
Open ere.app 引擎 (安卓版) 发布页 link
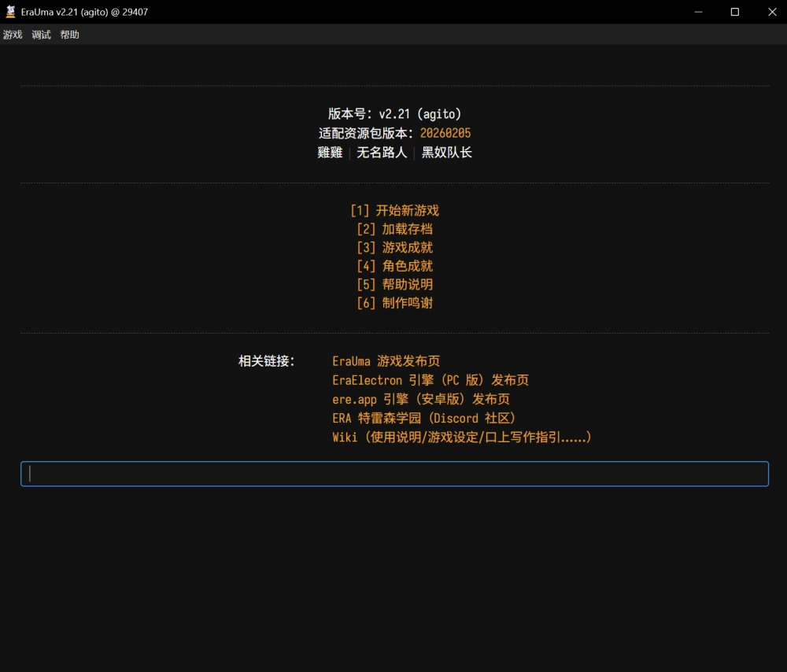420,399
